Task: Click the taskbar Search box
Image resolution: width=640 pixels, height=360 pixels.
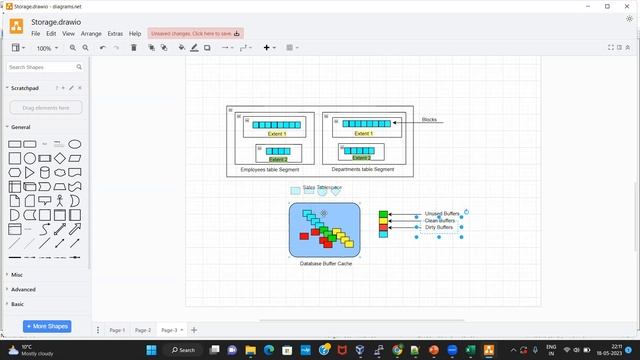Action: [x=182, y=350]
